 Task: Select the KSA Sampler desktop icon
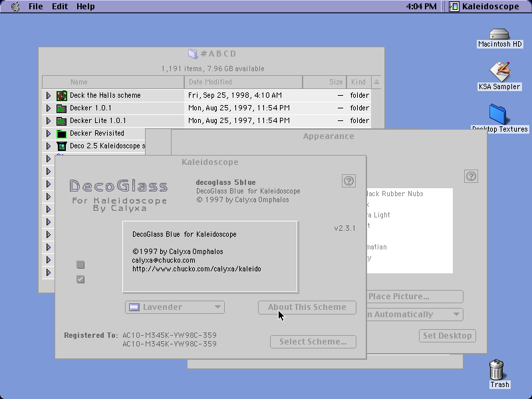(x=499, y=72)
